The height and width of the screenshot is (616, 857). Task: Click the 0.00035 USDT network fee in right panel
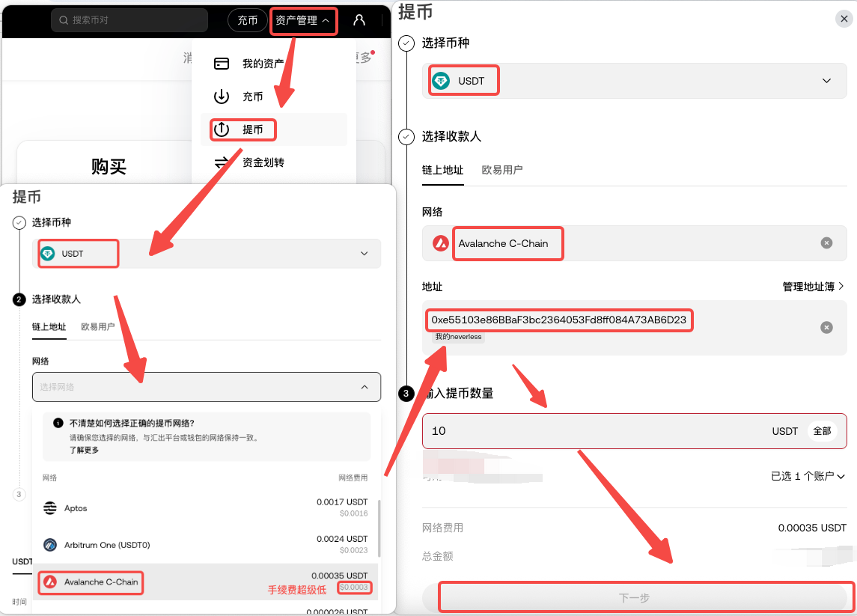coord(812,528)
